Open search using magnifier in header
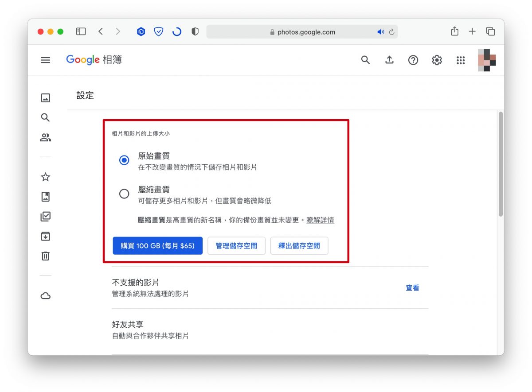 (x=365, y=60)
